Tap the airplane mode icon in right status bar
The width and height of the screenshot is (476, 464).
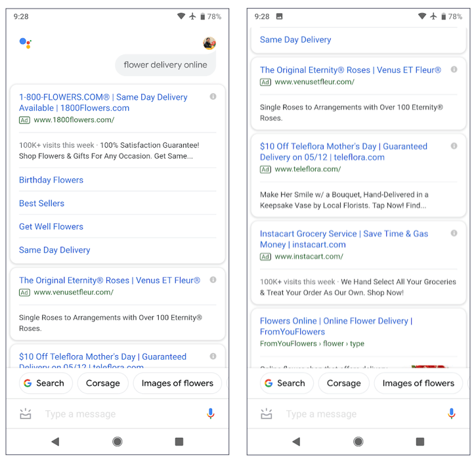433,16
